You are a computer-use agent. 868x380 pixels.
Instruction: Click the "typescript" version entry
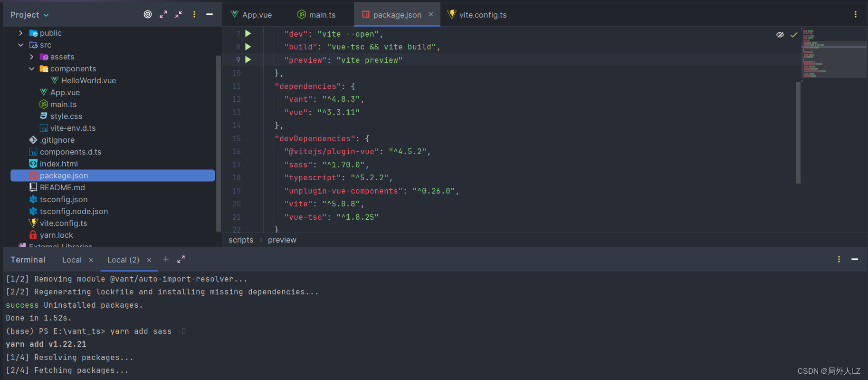[x=370, y=177]
